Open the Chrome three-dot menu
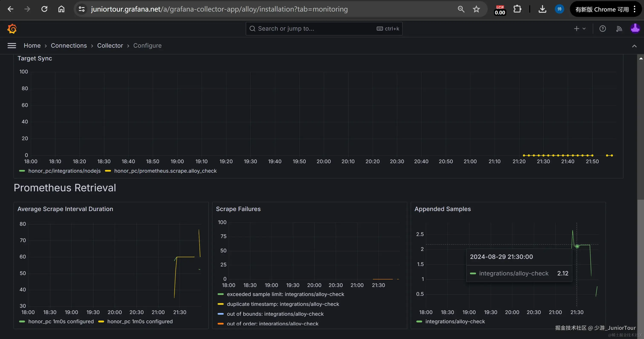Viewport: 644px width, 339px height. point(635,9)
